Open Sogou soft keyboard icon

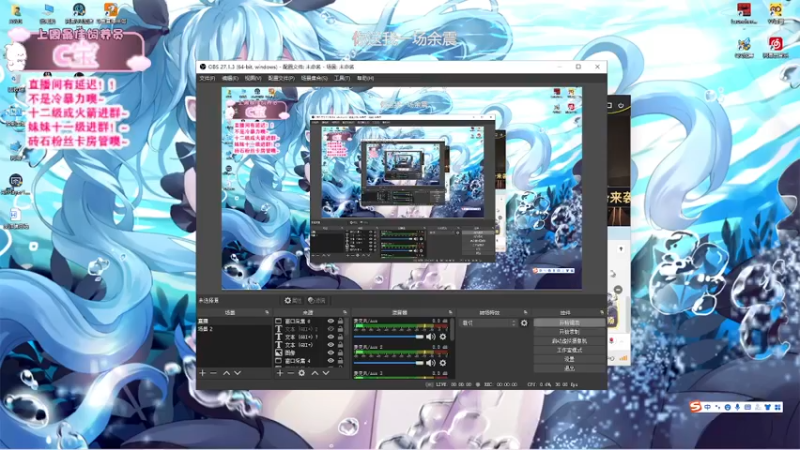[x=747, y=407]
